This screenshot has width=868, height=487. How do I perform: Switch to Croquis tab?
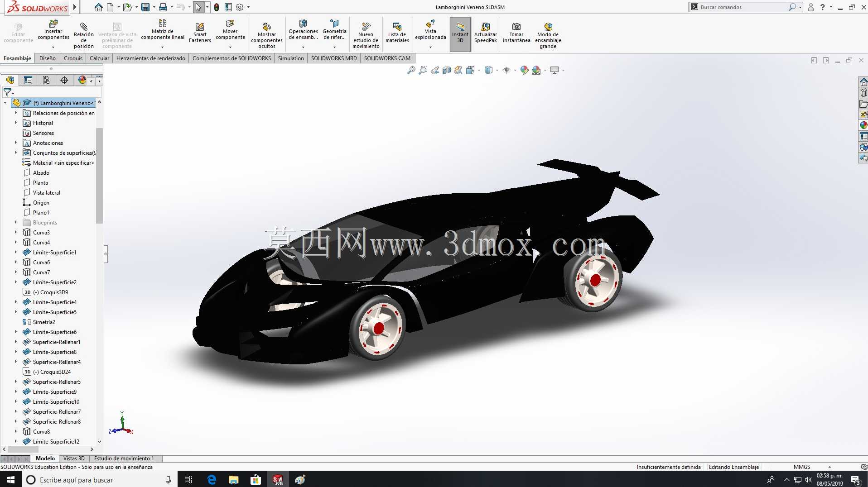(x=73, y=58)
